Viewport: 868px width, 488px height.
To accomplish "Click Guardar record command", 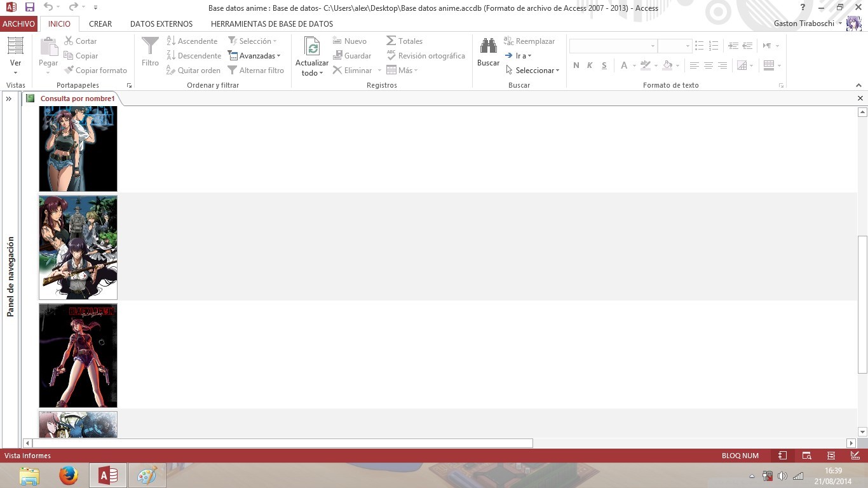I will 352,55.
